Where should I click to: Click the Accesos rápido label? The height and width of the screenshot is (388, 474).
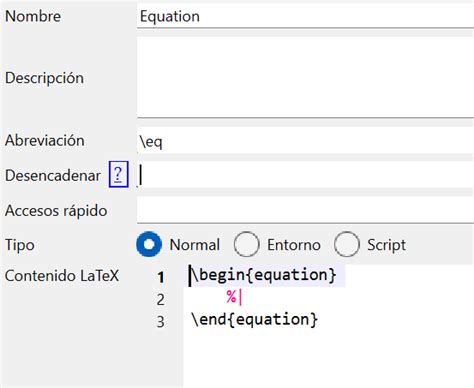point(56,211)
